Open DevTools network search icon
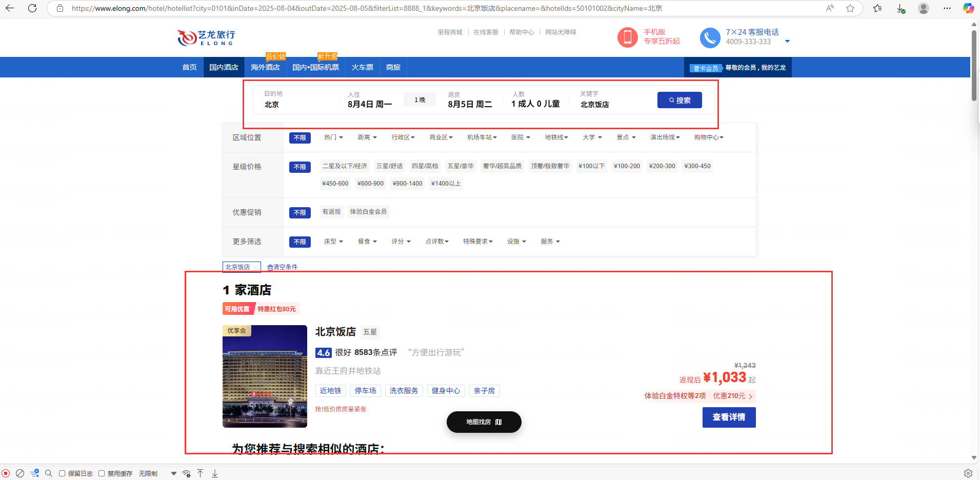This screenshot has height=480, width=980. 49,473
